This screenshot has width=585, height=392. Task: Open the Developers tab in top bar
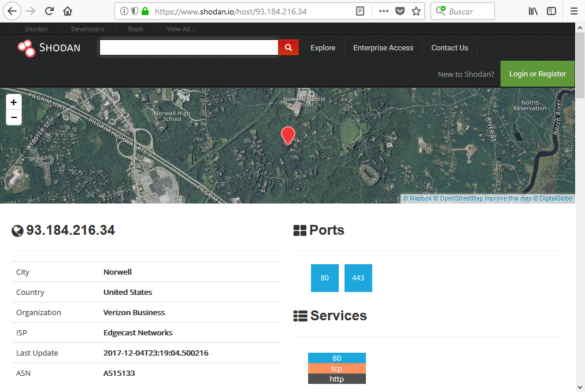(88, 29)
